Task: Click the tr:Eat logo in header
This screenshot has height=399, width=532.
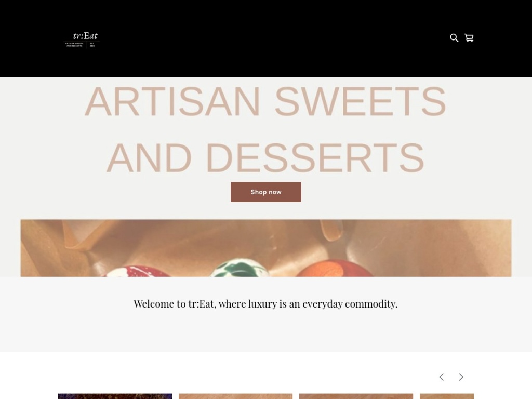Action: coord(82,39)
